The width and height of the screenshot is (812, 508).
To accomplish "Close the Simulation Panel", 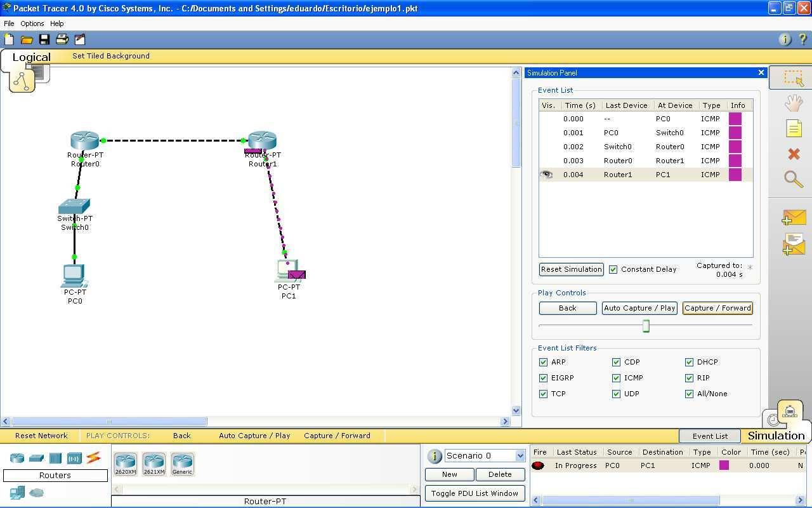I will (x=761, y=72).
